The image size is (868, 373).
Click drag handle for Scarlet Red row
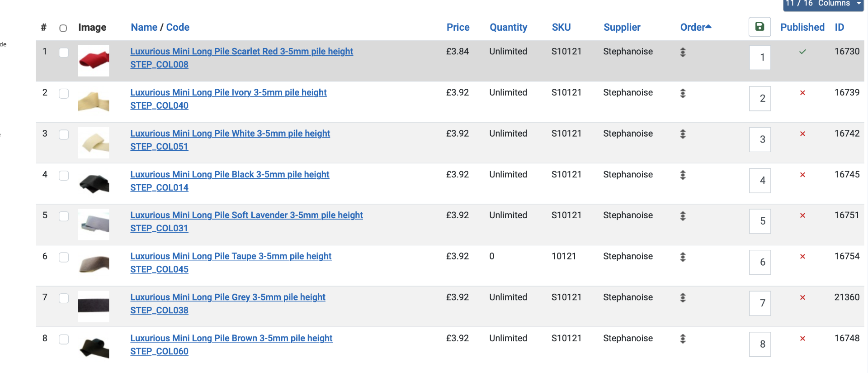click(683, 52)
